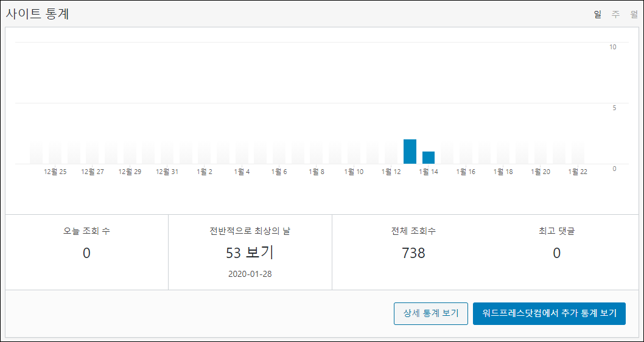Screen dimensions: 644x342
Task: Click the x-axis label '12월 25'
Action: (x=55, y=172)
